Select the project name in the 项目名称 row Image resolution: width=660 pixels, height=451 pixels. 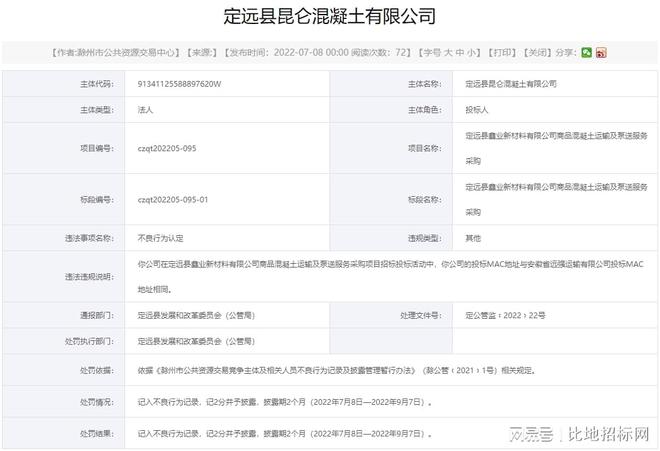coord(556,148)
